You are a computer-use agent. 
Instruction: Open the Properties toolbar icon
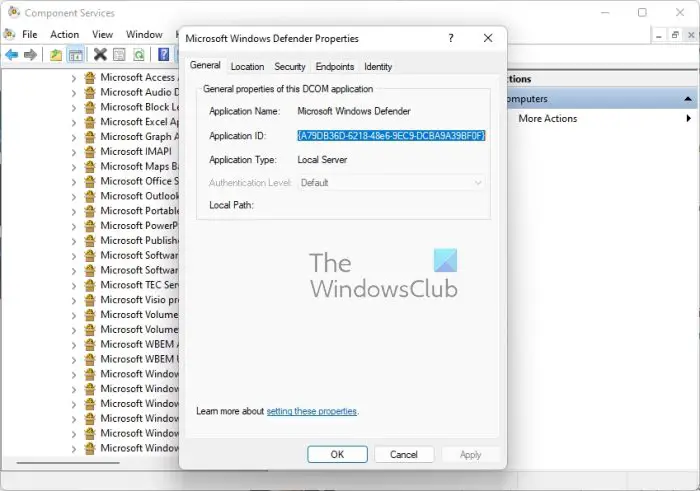tap(119, 55)
